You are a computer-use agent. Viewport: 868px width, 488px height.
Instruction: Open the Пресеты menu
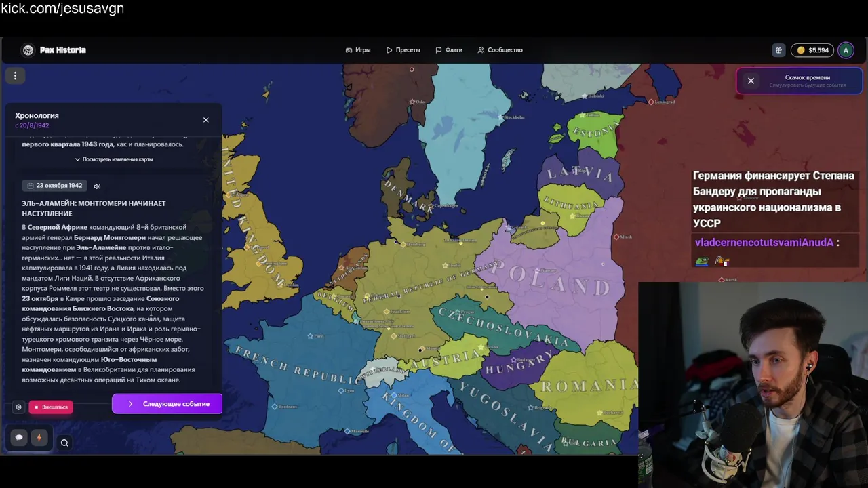[403, 50]
